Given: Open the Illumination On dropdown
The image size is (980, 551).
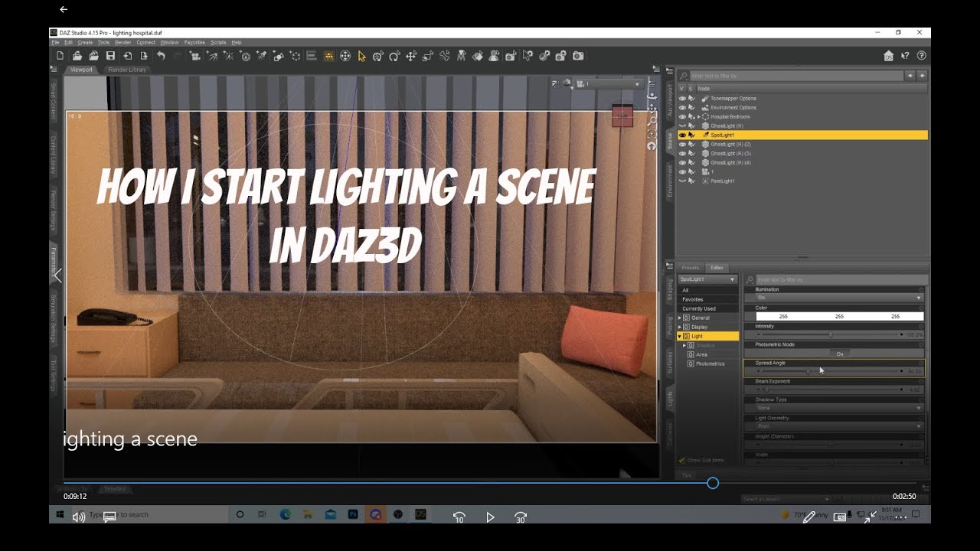Looking at the screenshot, I should tap(839, 298).
